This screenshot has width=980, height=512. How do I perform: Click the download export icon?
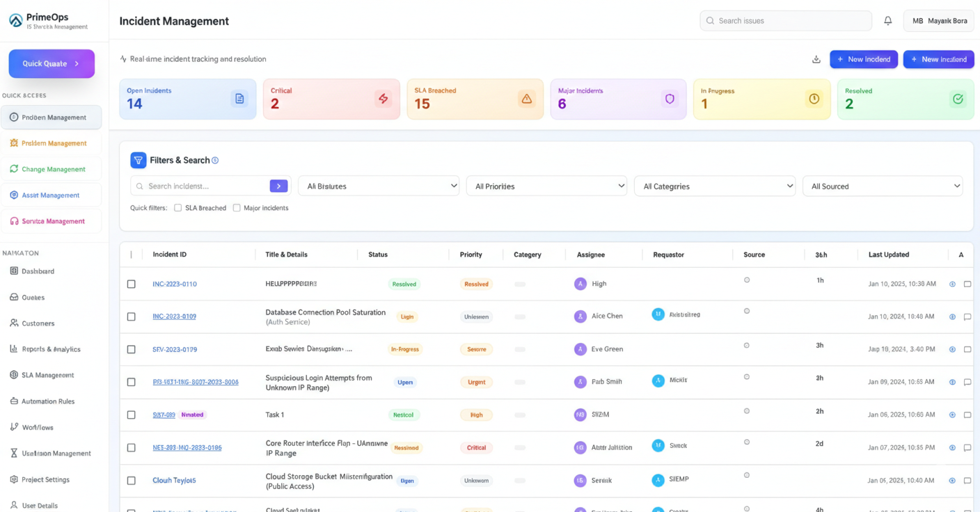click(x=816, y=60)
